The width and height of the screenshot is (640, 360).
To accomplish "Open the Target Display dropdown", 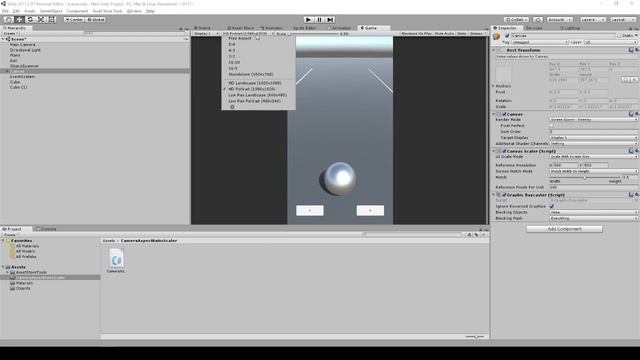I will coord(593,138).
